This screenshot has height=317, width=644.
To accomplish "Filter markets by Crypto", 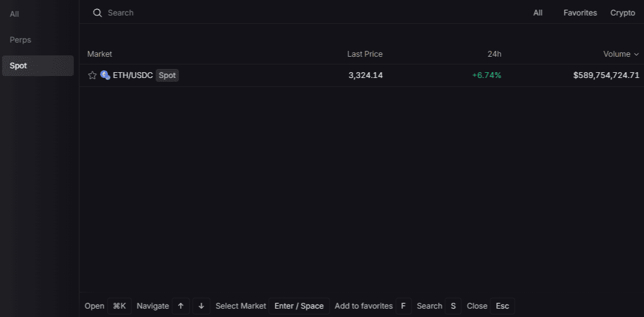I will coord(623,13).
